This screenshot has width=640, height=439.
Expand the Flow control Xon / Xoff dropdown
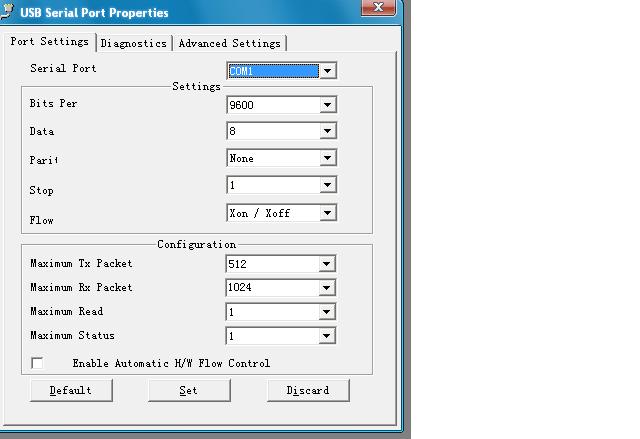click(327, 213)
